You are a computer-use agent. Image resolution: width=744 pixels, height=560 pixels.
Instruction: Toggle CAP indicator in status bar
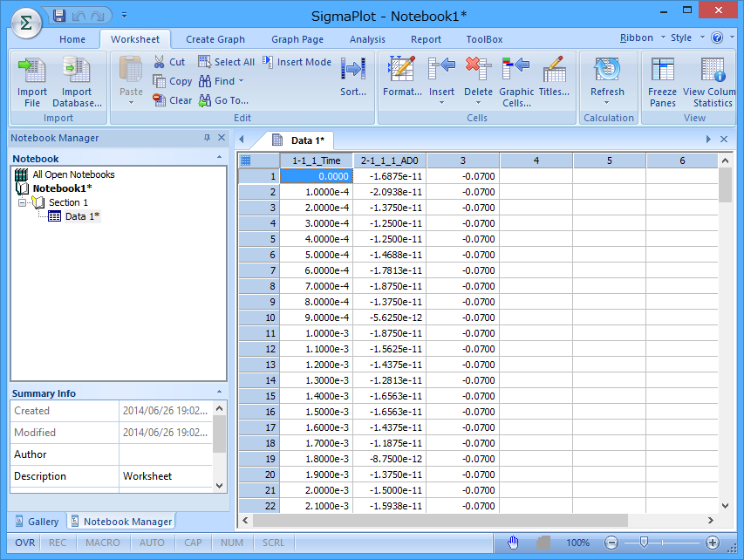pyautogui.click(x=193, y=543)
